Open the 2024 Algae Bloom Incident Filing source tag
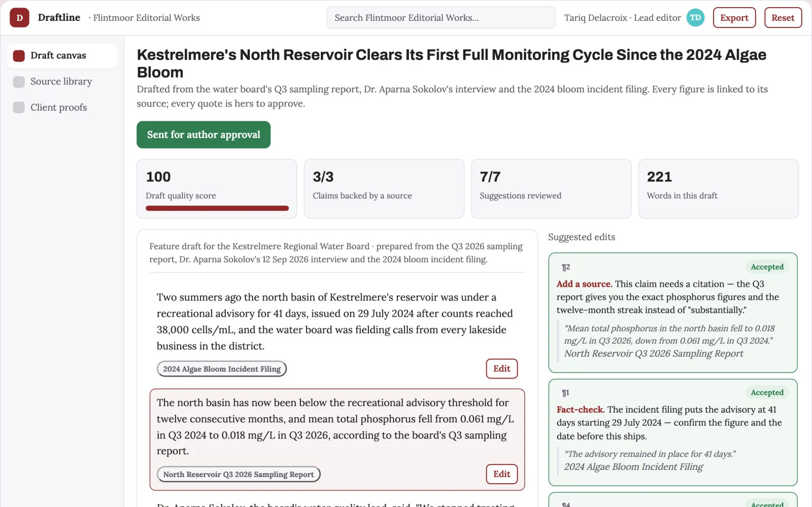Viewport: 812px width, 507px height. (222, 369)
